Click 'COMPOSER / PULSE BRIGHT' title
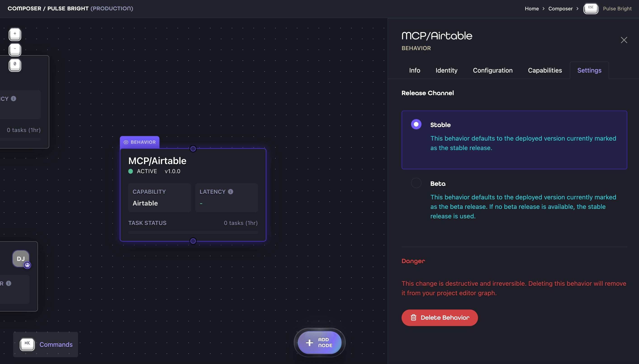This screenshot has height=364, width=639. click(48, 9)
